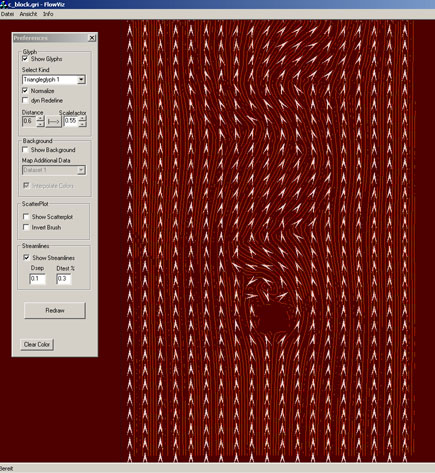Enable Show Scatterplot checkbox
Screen dimensions: 435x473
(x=26, y=217)
